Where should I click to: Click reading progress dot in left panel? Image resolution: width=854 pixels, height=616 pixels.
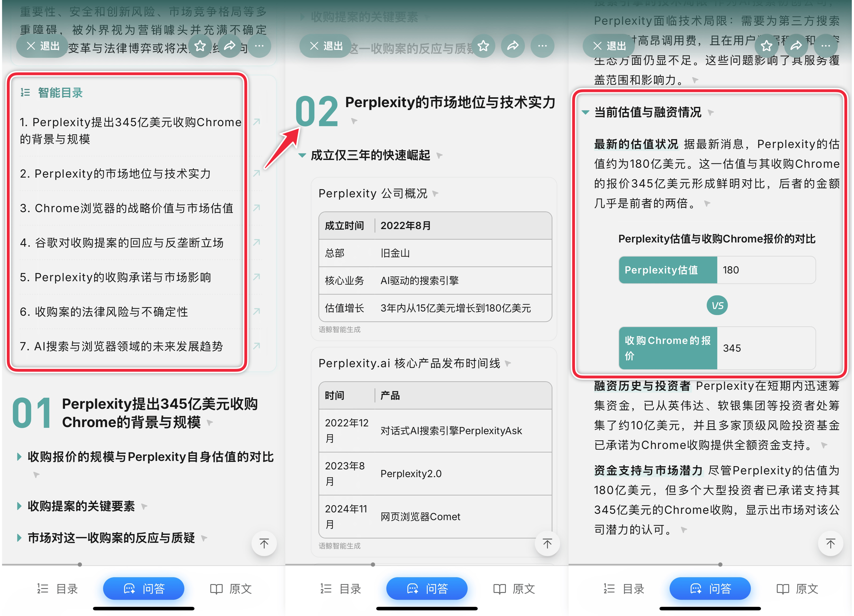[x=80, y=564]
